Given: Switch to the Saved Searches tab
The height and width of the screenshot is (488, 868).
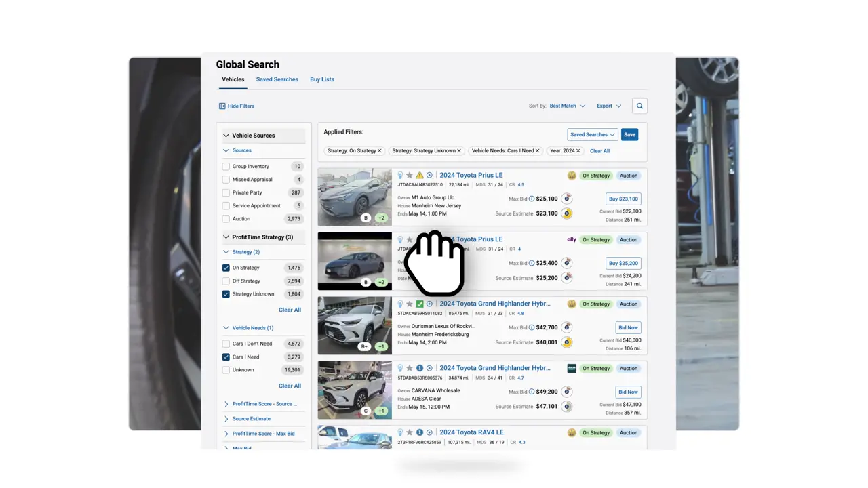Looking at the screenshot, I should pos(277,79).
